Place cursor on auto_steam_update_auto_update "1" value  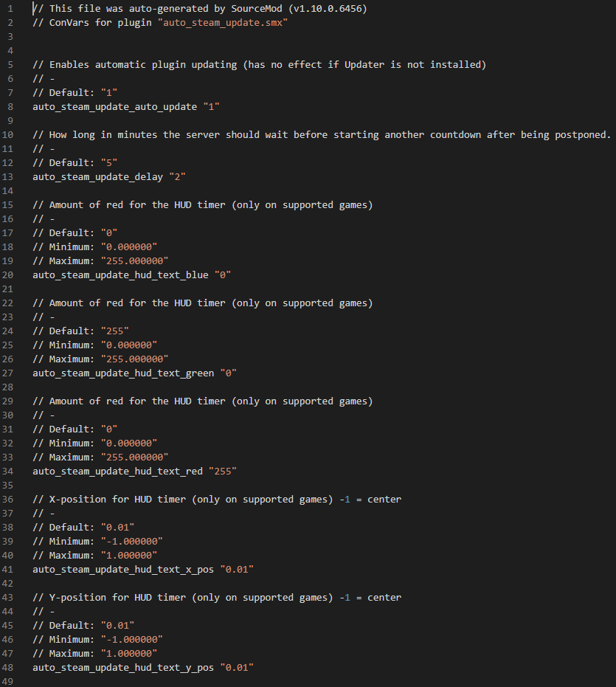211,106
